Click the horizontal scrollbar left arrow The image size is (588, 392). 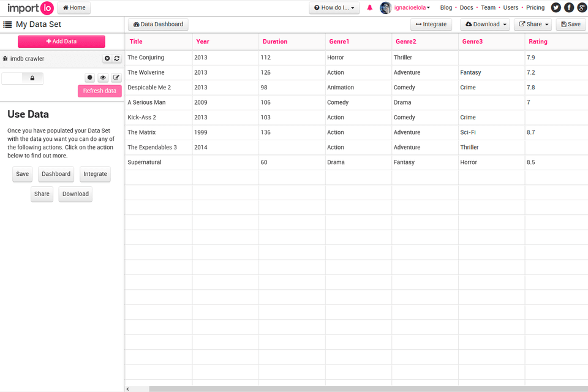coord(128,389)
